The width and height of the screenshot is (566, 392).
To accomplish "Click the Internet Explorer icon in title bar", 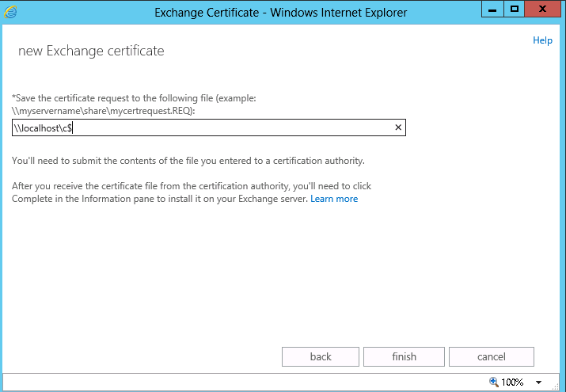I will click(x=12, y=11).
